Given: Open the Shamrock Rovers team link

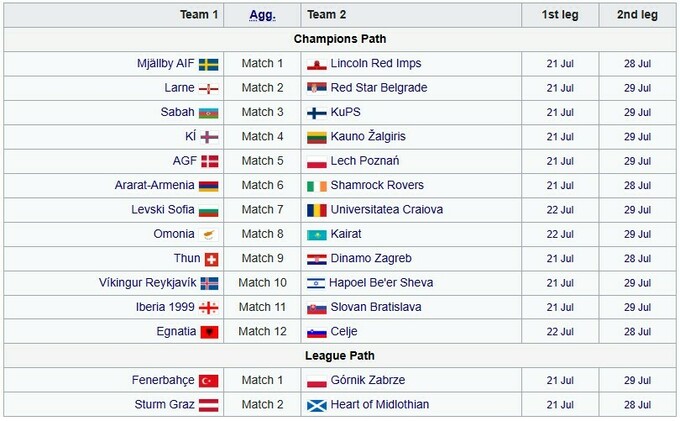Looking at the screenshot, I should coord(377,185).
